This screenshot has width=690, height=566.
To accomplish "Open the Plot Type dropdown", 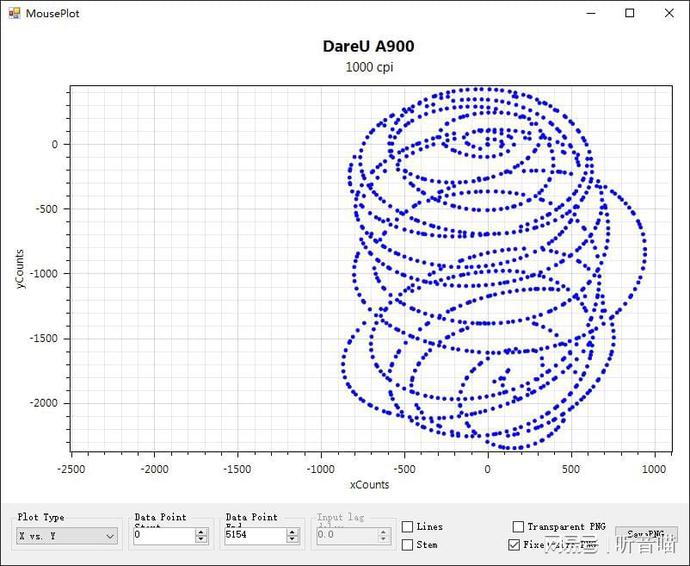I will pyautogui.click(x=66, y=536).
